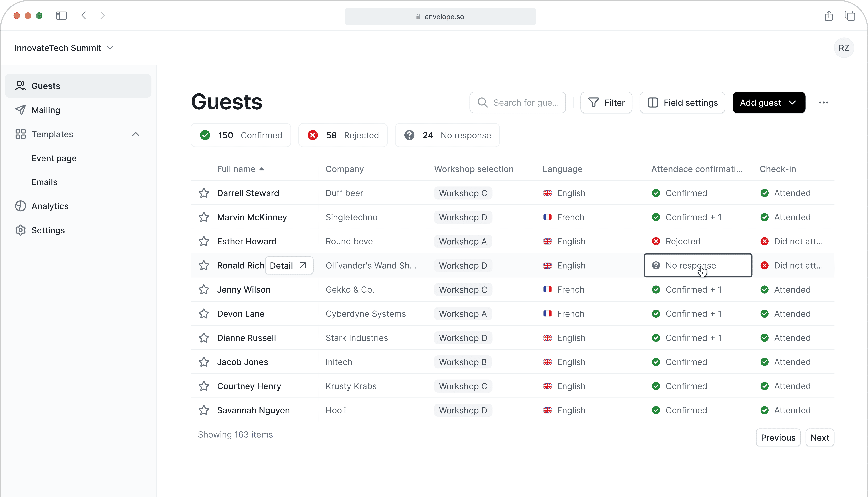Screen dimensions: 868x497
Task: Filter by the 58 Rejected chip
Action: coord(343,135)
